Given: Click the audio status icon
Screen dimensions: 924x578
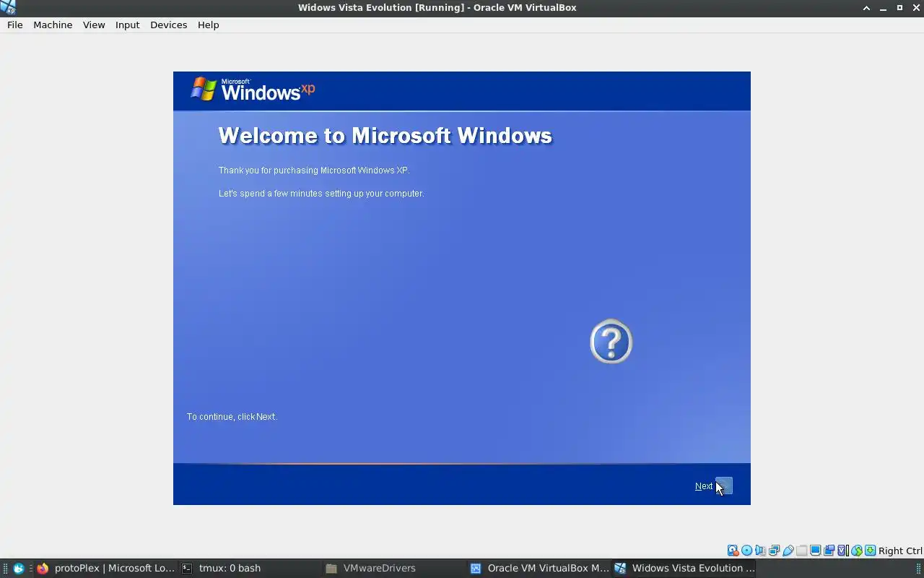Looking at the screenshot, I should pos(760,551).
